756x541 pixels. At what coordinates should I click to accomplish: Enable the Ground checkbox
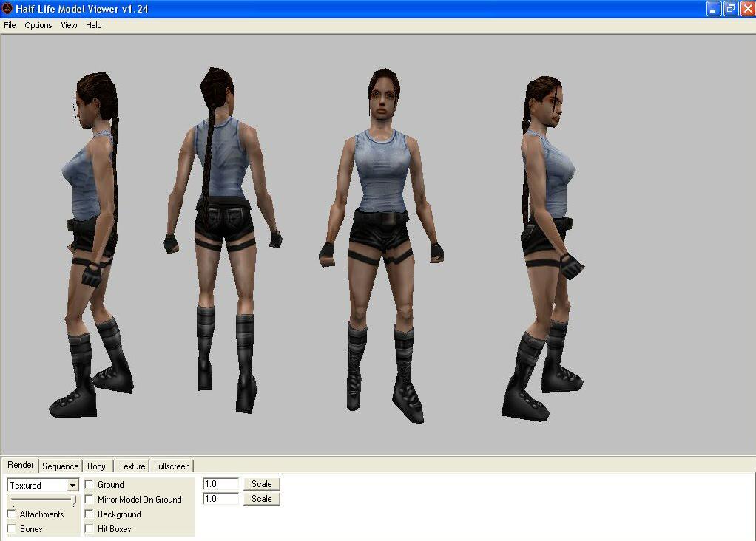click(90, 484)
